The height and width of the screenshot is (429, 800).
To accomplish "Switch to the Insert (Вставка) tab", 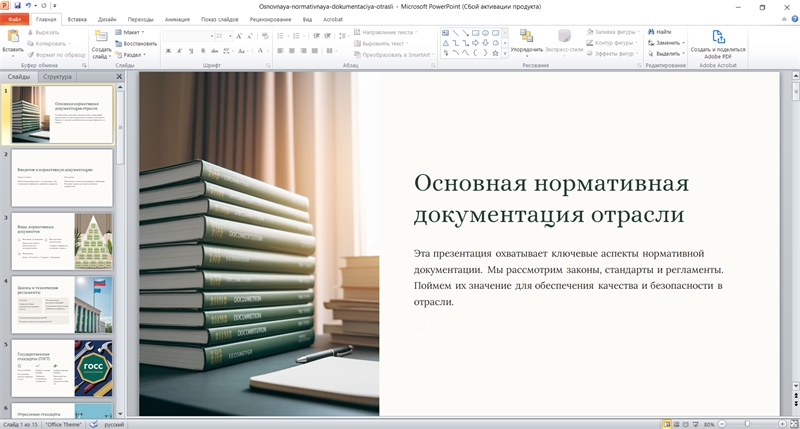I will pos(77,19).
